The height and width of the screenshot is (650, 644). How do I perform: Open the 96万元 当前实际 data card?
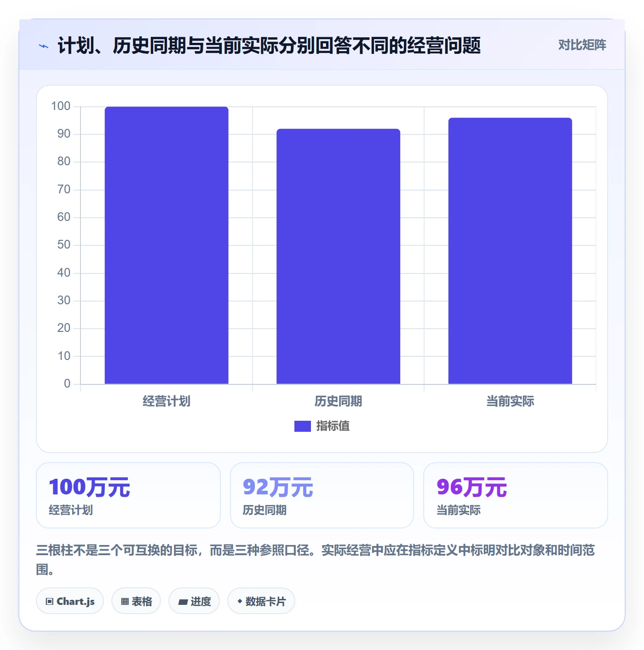pyautogui.click(x=516, y=495)
